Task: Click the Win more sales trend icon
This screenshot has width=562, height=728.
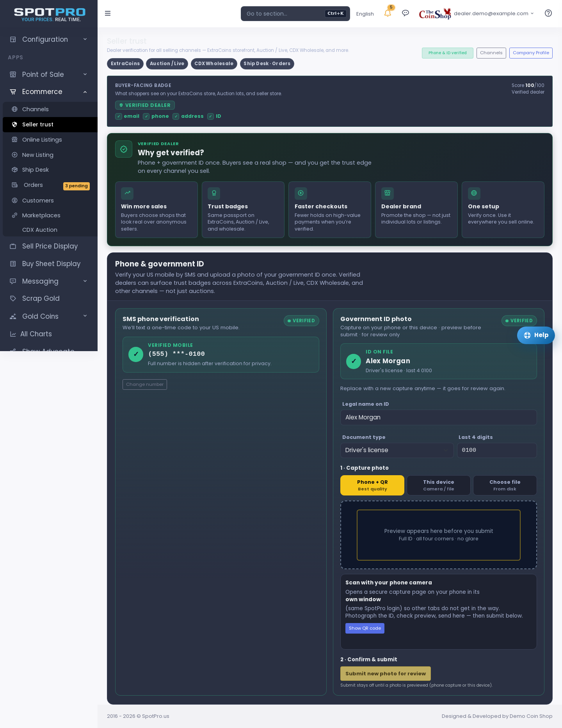Action: point(127,194)
